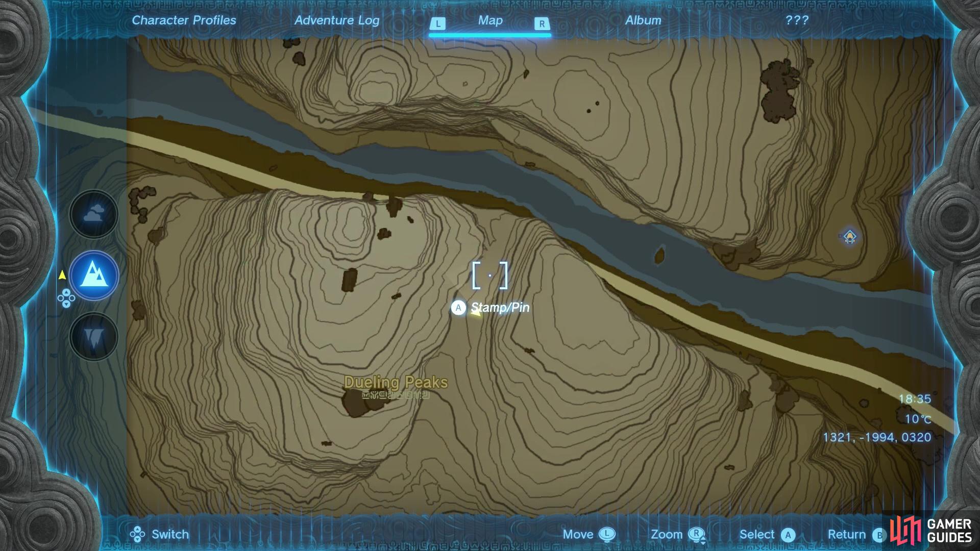Click the coordinates 1321, -1994, 0320
This screenshot has width=980, height=551.
877,437
